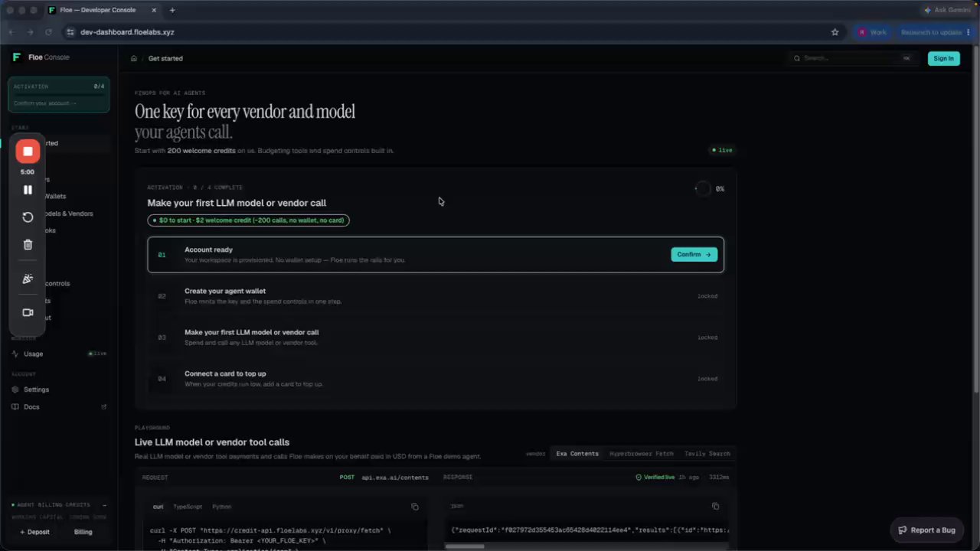Viewport: 980px width, 551px height.
Task: Close the Floe Developer Console tab
Action: [154, 10]
